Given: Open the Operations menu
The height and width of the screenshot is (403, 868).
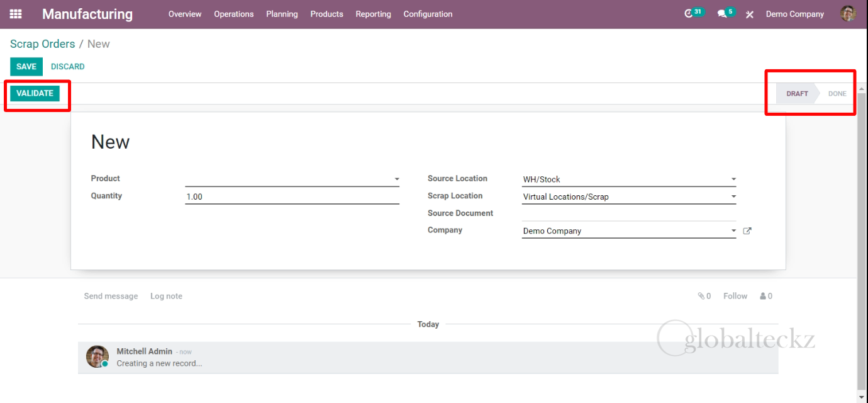Looking at the screenshot, I should [x=233, y=14].
